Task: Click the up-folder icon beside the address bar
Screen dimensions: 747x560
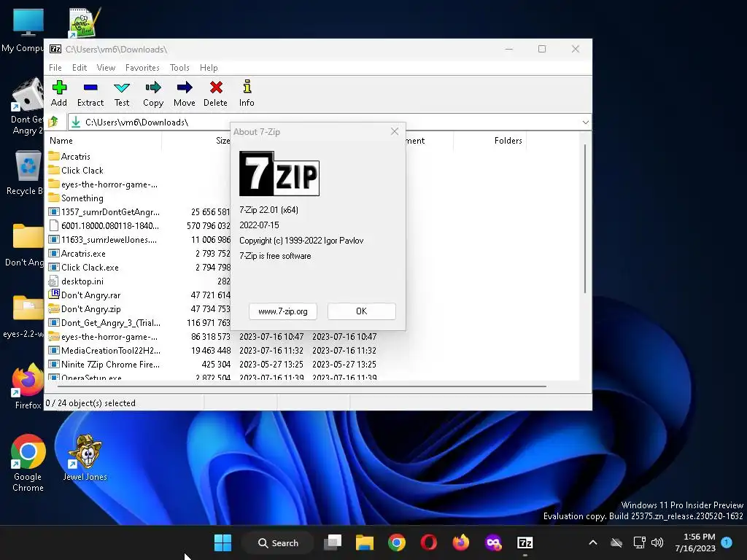Action: [x=54, y=122]
